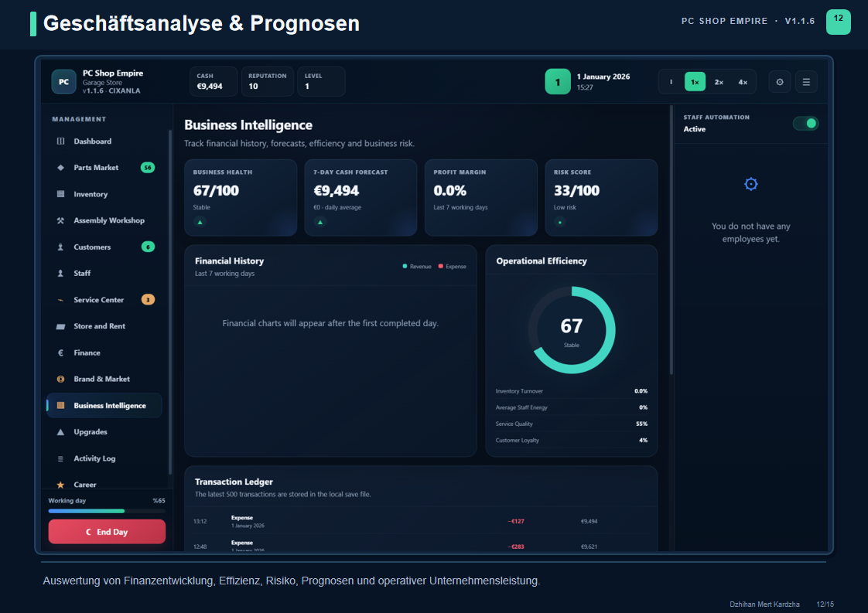Open Parts Market menu item

click(104, 168)
